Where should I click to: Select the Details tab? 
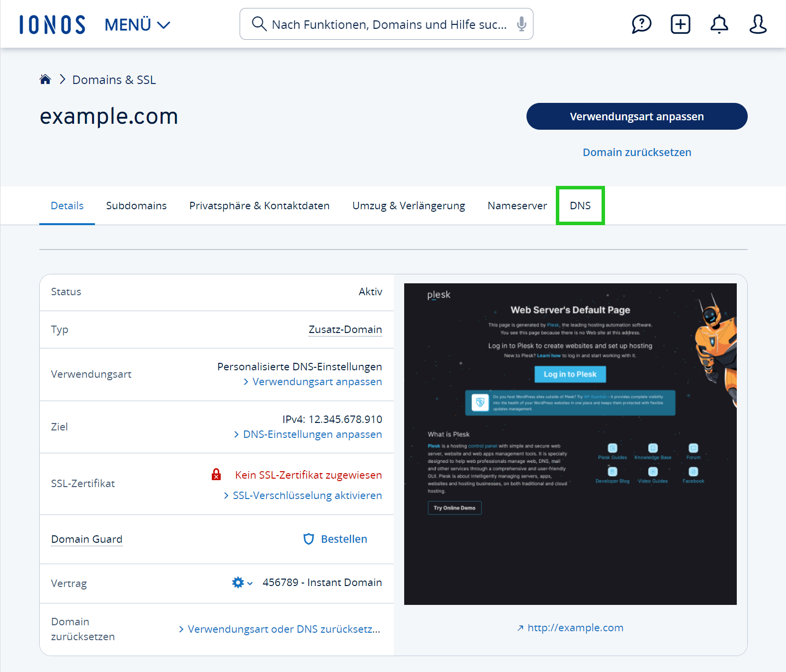(67, 206)
